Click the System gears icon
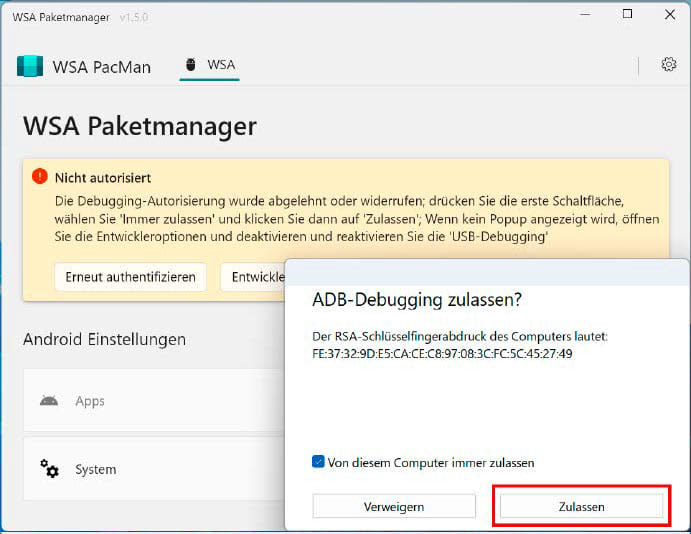Image resolution: width=691 pixels, height=534 pixels. 49,469
